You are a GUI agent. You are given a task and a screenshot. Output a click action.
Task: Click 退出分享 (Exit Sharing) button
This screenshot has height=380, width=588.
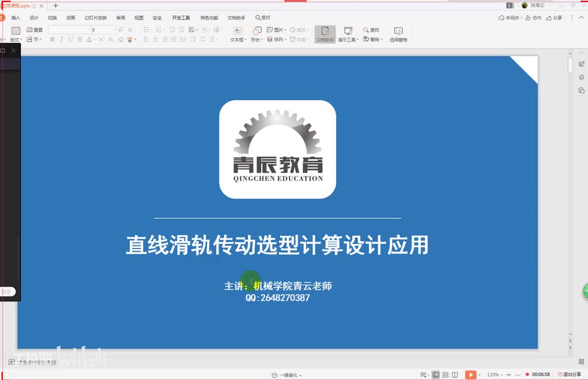(569, 374)
